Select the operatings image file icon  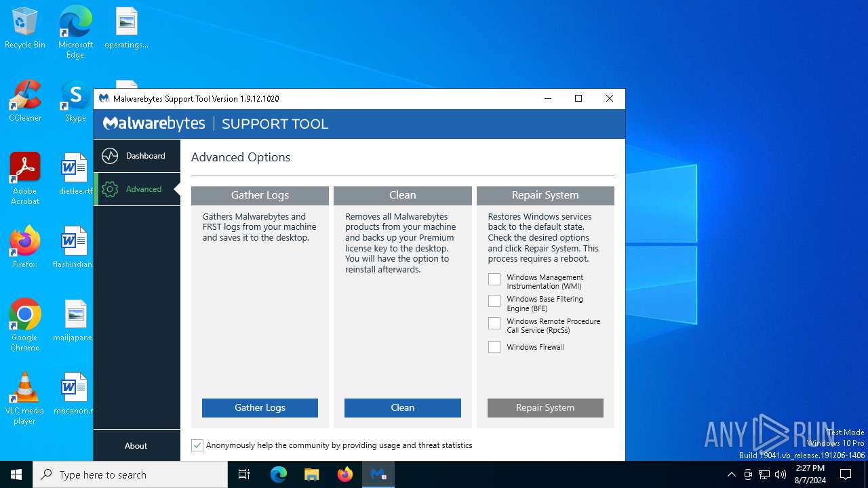coord(126,28)
